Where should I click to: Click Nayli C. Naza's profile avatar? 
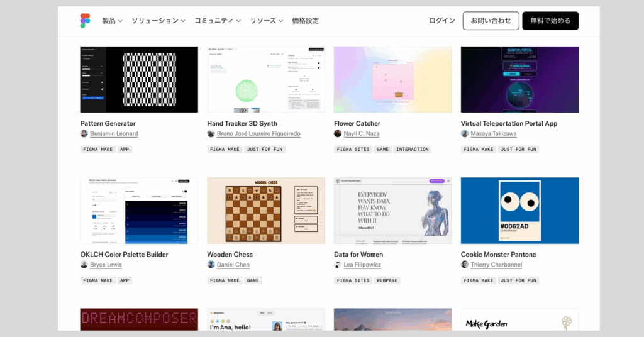(338, 133)
